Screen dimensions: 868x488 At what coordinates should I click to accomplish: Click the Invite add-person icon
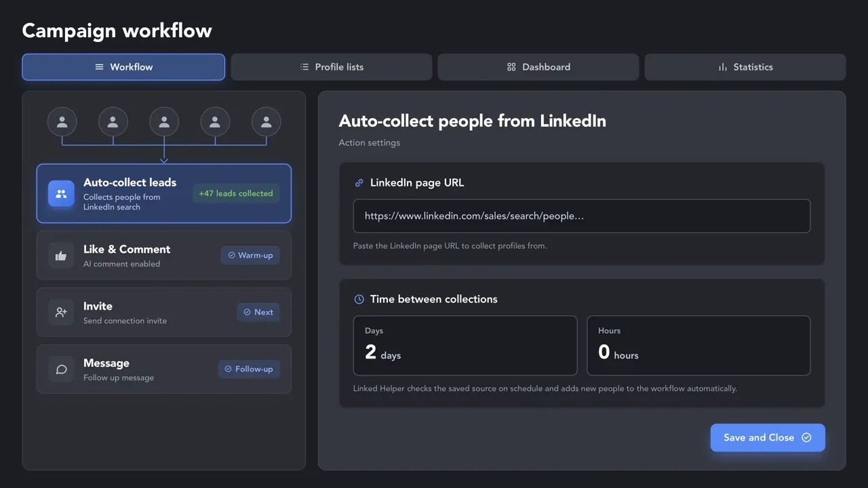(x=61, y=312)
